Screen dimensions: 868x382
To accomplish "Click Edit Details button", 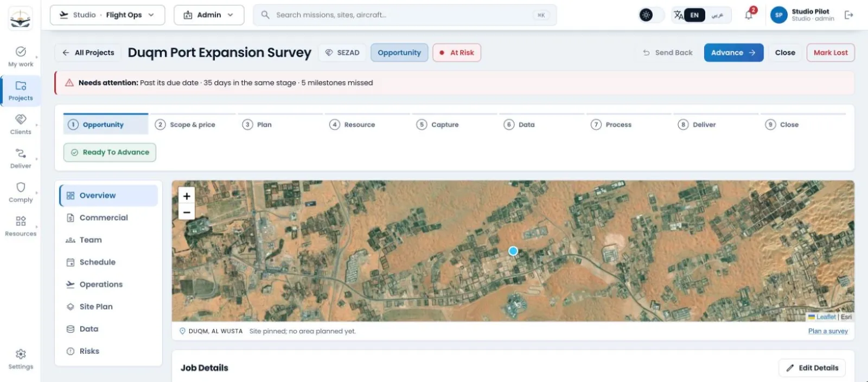I will pos(812,368).
